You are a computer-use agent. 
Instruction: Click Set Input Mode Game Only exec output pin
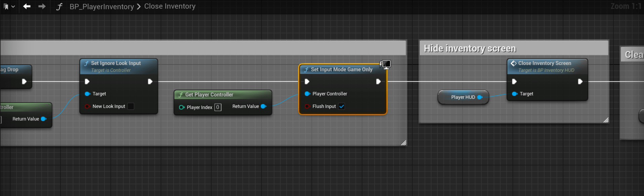tap(378, 81)
